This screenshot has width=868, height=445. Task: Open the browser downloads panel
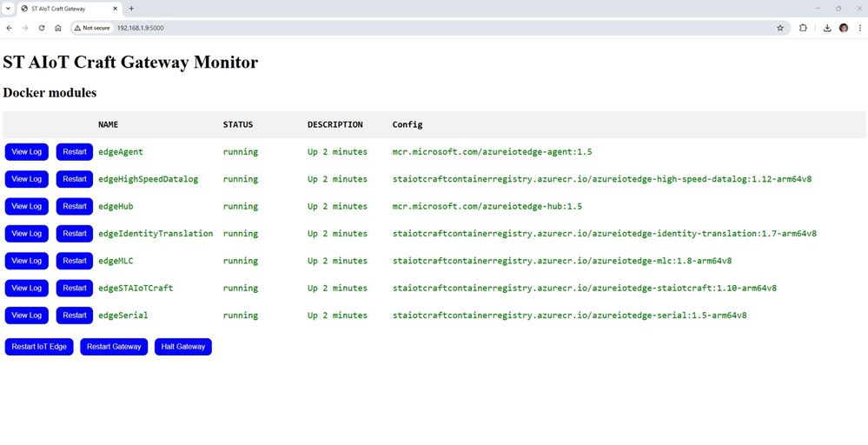click(827, 28)
